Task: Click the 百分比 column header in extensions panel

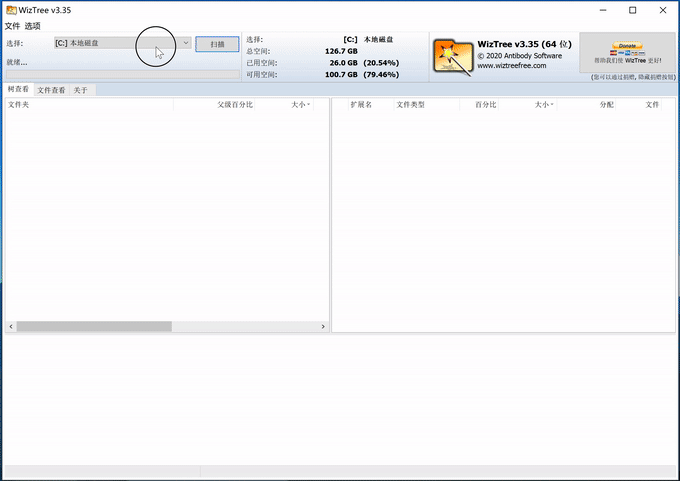Action: (479, 105)
